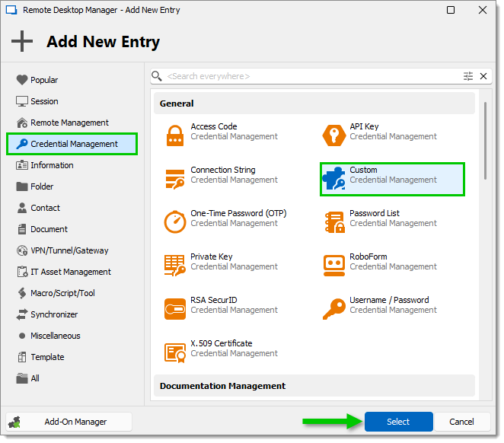The width and height of the screenshot is (504, 443).
Task: Open the All category
Action: [x=35, y=378]
